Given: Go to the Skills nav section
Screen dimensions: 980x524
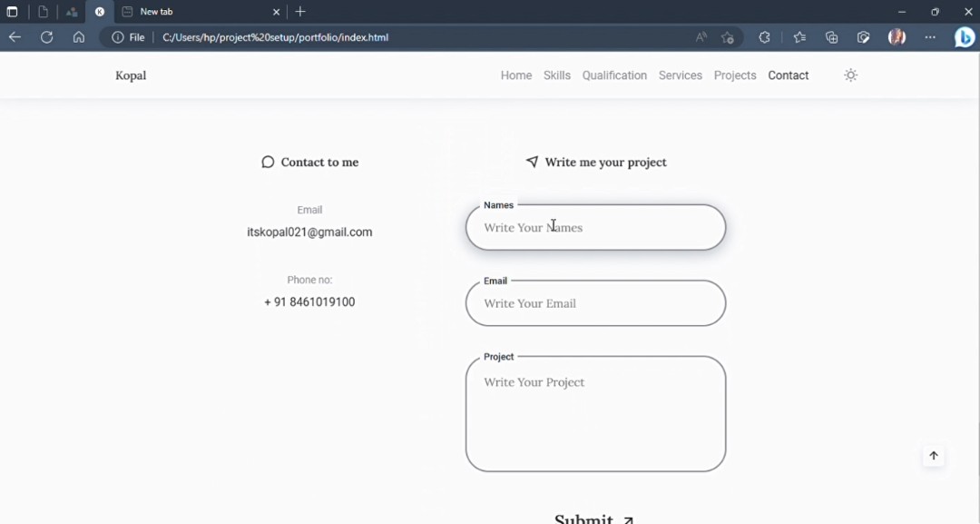Looking at the screenshot, I should pyautogui.click(x=557, y=75).
